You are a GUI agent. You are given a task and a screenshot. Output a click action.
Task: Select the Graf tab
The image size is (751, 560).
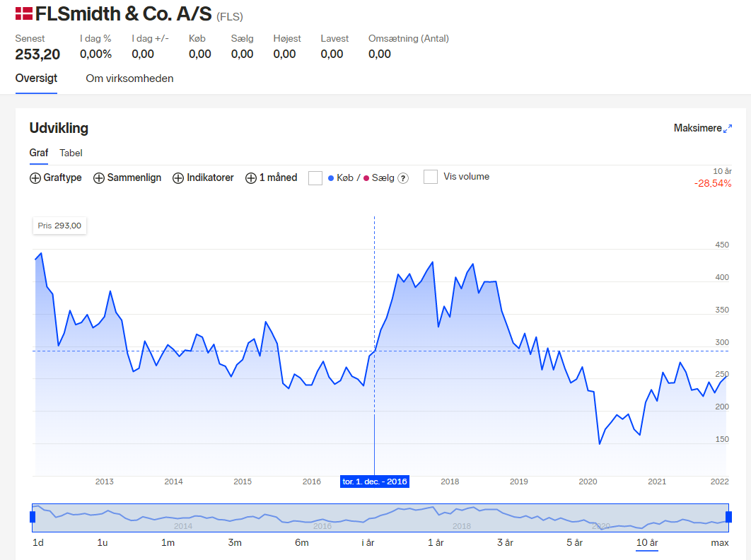[39, 153]
